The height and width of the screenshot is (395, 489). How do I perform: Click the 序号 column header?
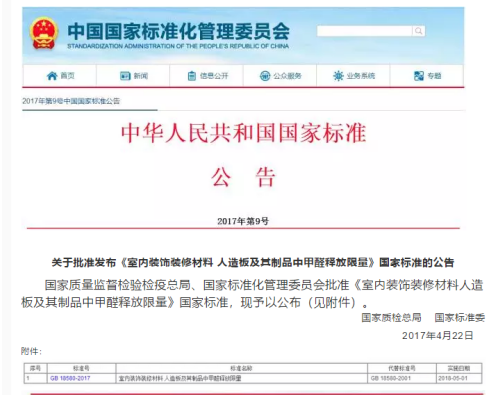click(35, 368)
